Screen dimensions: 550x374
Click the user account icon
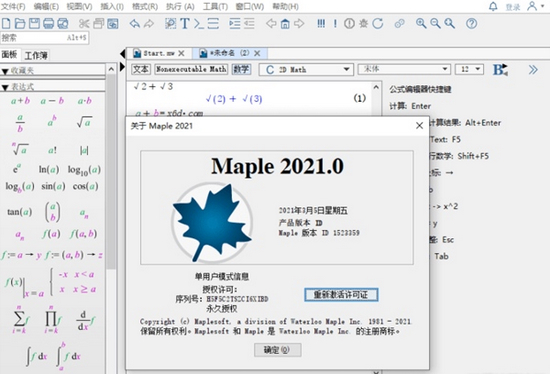(532, 6)
